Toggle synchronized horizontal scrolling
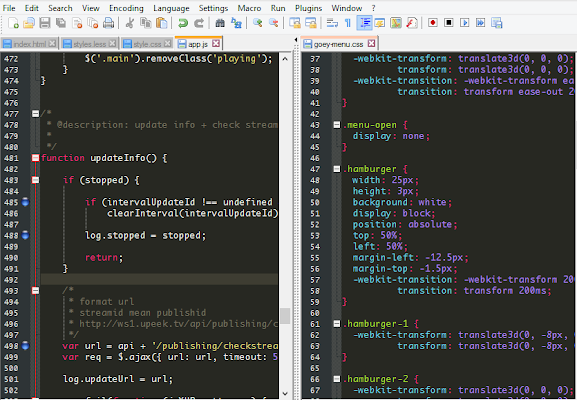 (311, 23)
